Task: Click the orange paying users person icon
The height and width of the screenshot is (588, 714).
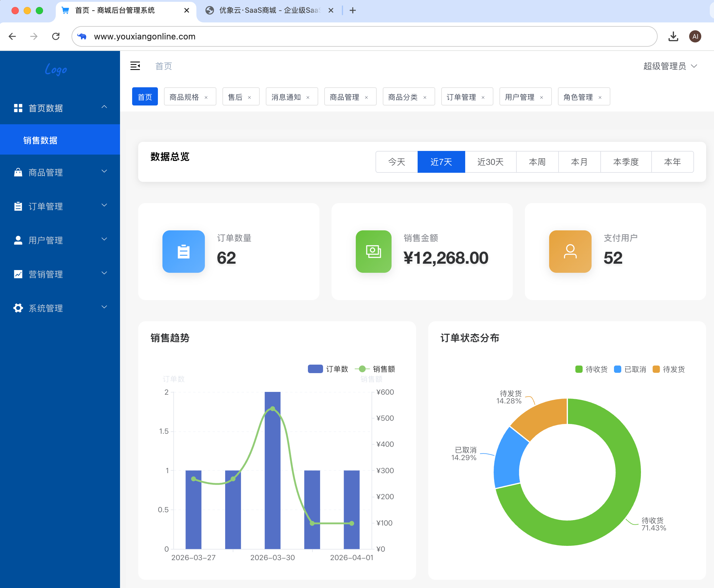Action: pyautogui.click(x=570, y=252)
